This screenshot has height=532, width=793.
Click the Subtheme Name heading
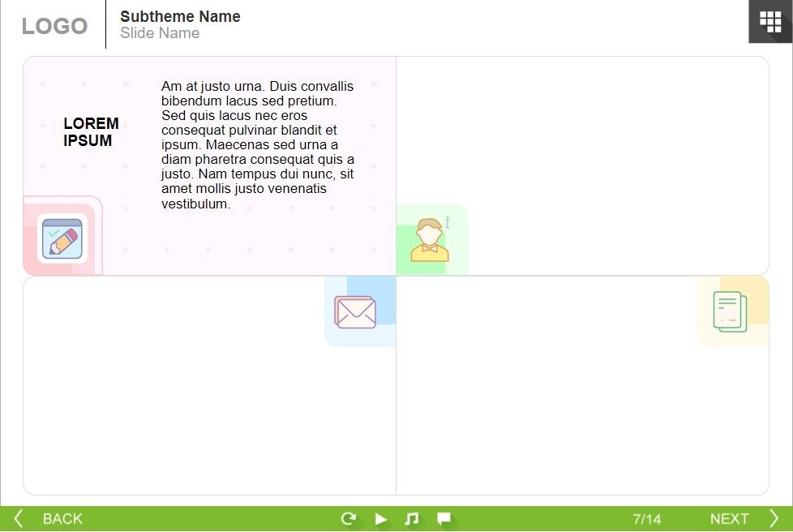tap(180, 16)
